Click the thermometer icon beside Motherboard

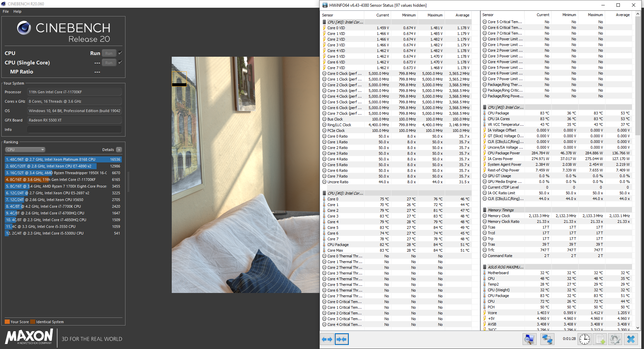[485, 273]
